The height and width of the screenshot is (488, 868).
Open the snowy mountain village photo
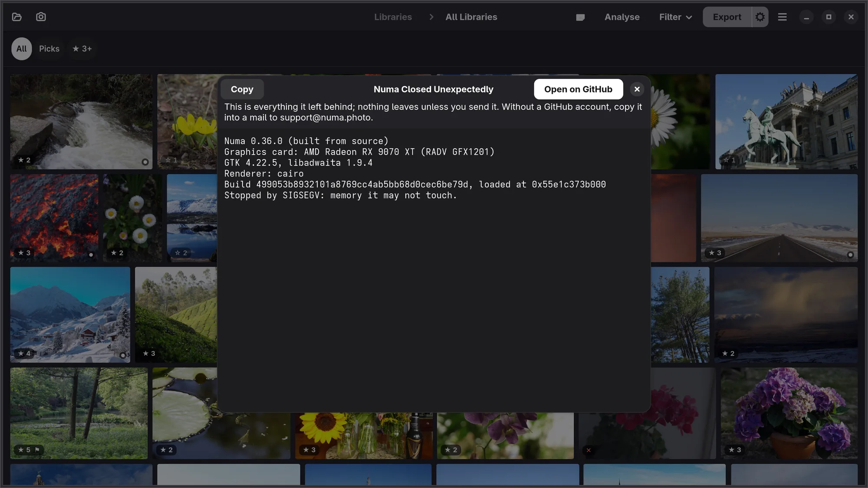point(70,314)
